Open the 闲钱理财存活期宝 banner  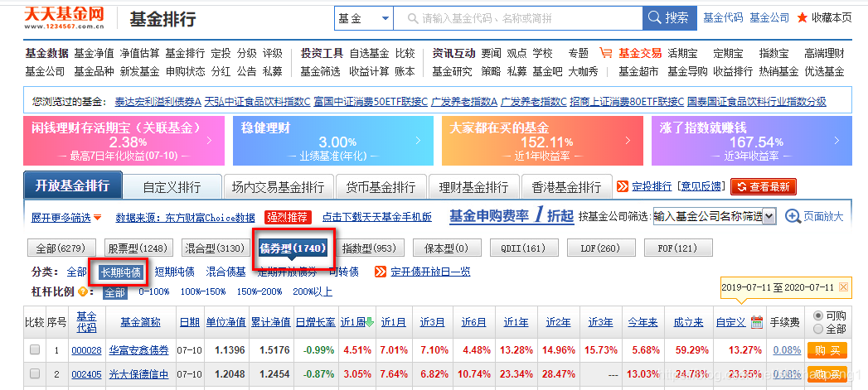(124, 141)
